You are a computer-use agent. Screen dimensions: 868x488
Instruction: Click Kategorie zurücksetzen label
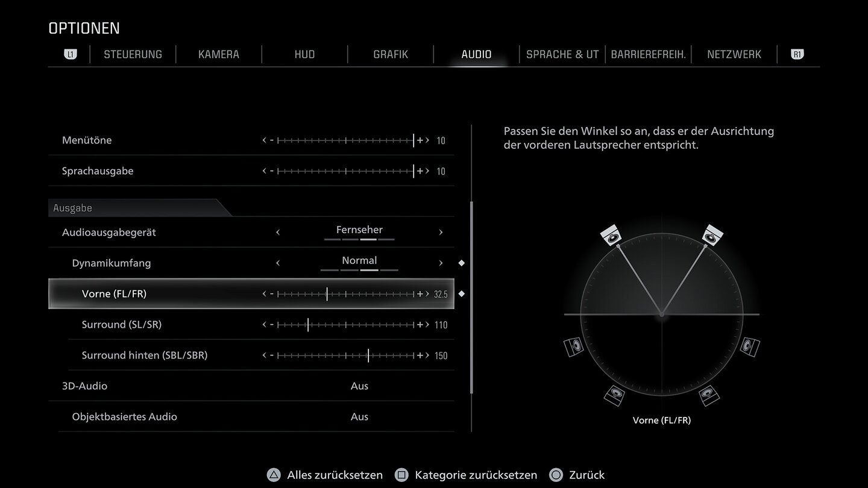pyautogui.click(x=476, y=475)
